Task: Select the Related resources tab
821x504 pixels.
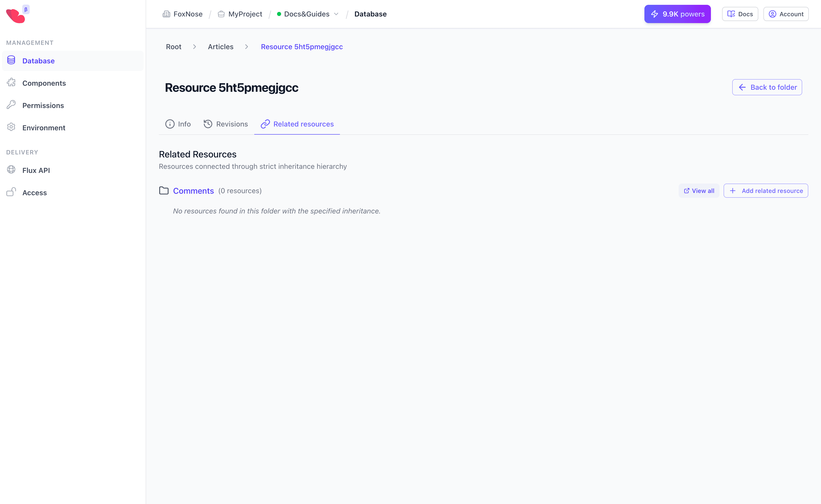Action: pyautogui.click(x=297, y=124)
